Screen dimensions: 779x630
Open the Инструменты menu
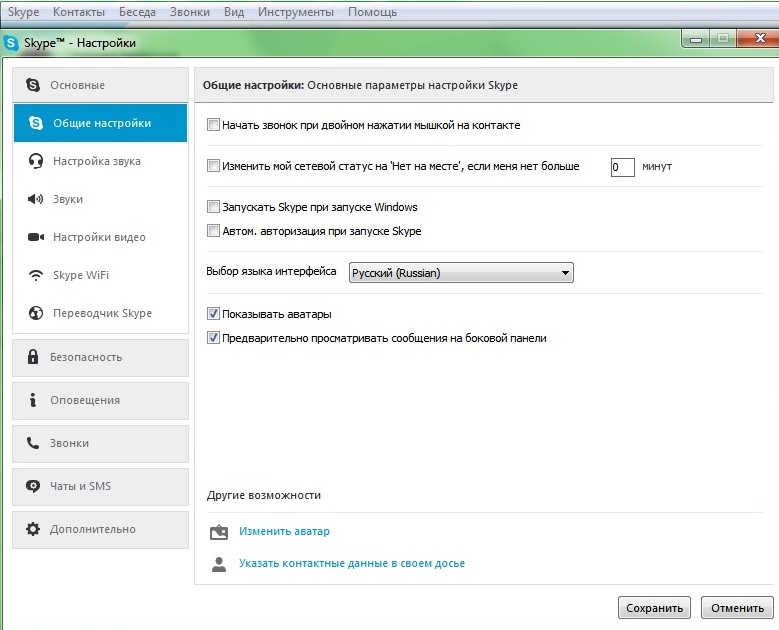click(x=296, y=12)
